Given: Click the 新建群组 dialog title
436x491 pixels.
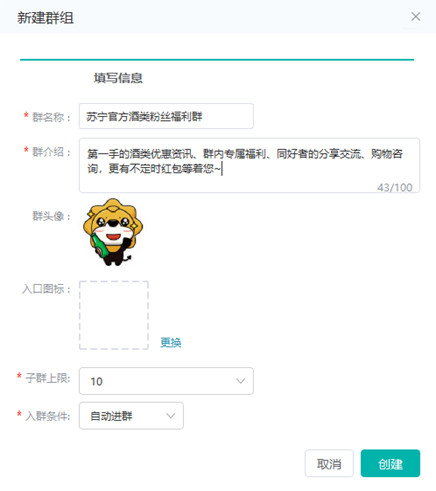Looking at the screenshot, I should coord(45,18).
